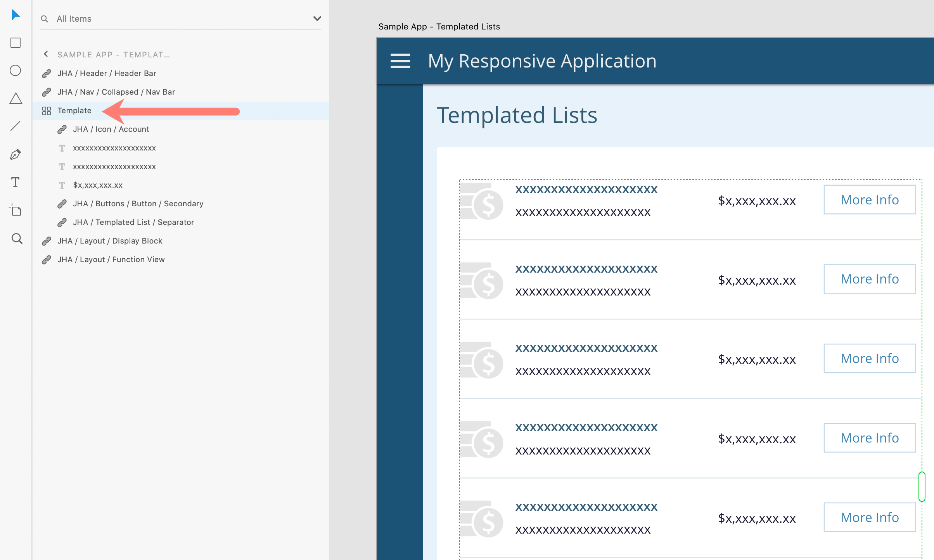Screen dimensions: 934x560
Task: Select the Rectangle tool
Action: [16, 43]
